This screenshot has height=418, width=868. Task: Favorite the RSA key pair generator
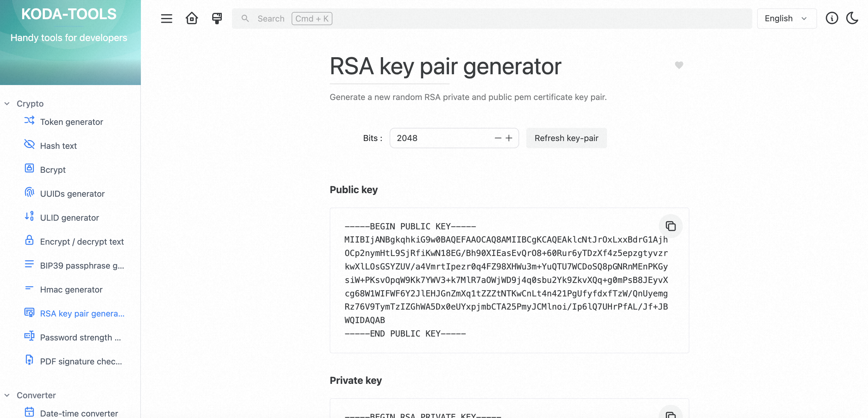pos(678,65)
